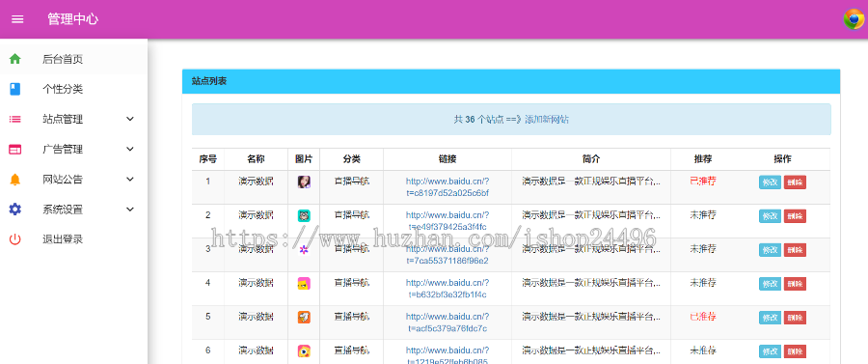Click 未推荐 status in row 3
This screenshot has height=364, width=868.
pos(702,248)
